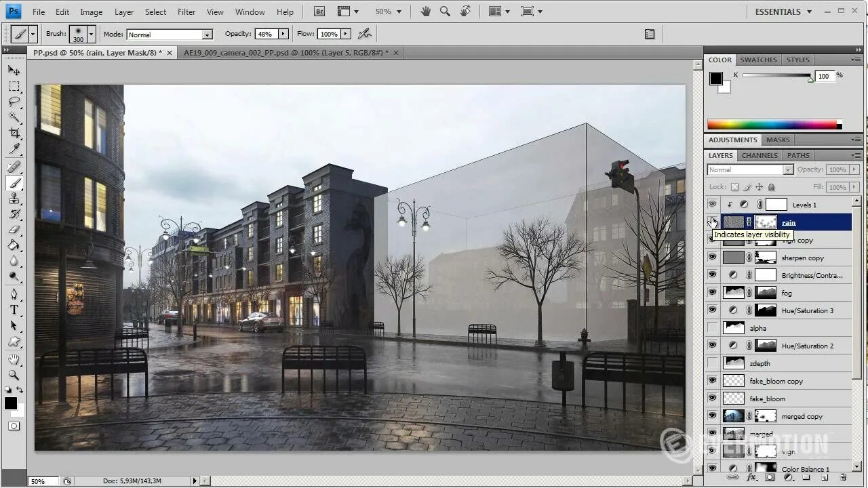868x488 pixels.
Task: Open the Layers panel options menu
Action: [857, 155]
